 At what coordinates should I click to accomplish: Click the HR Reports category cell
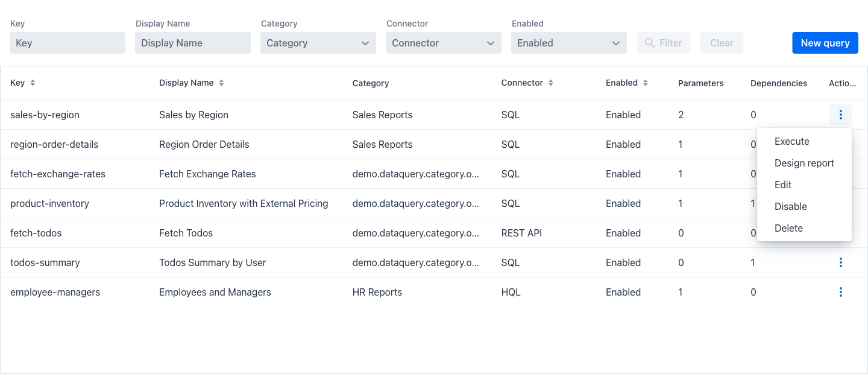tap(377, 292)
